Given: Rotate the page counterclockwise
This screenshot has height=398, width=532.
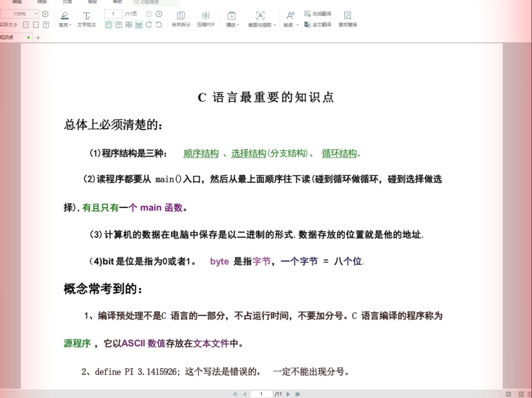Looking at the screenshot, I should [159, 25].
